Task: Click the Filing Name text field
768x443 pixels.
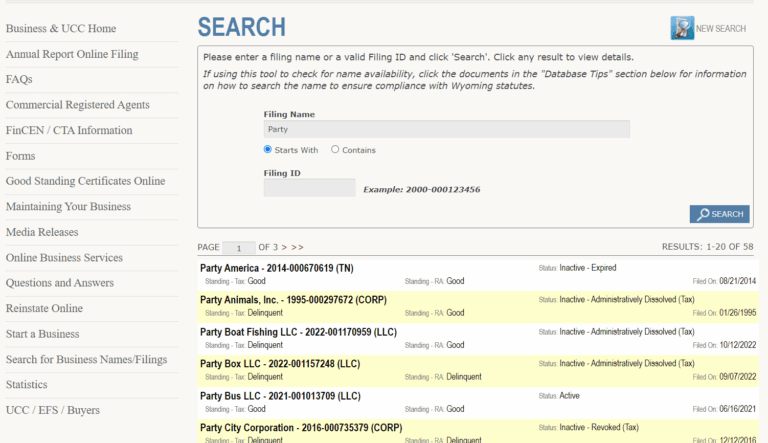Action: click(x=446, y=129)
